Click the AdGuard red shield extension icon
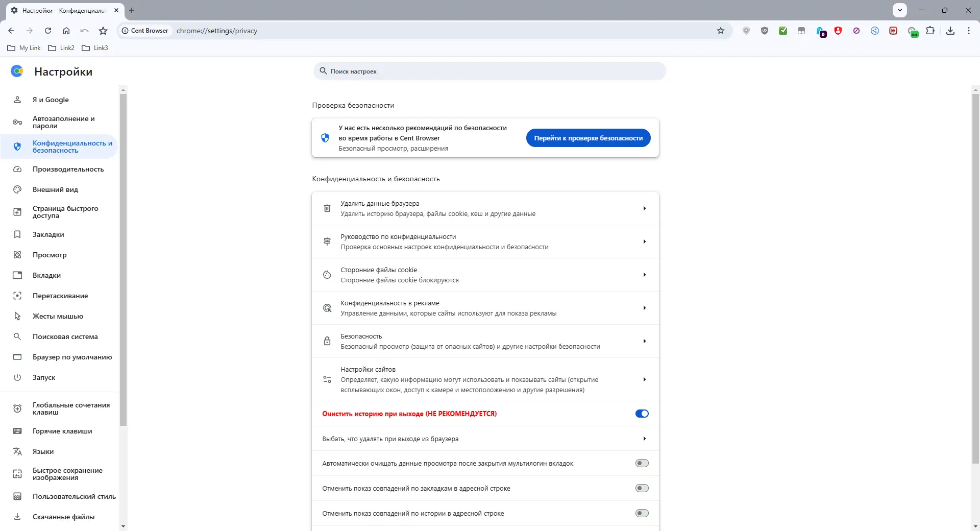 (838, 31)
